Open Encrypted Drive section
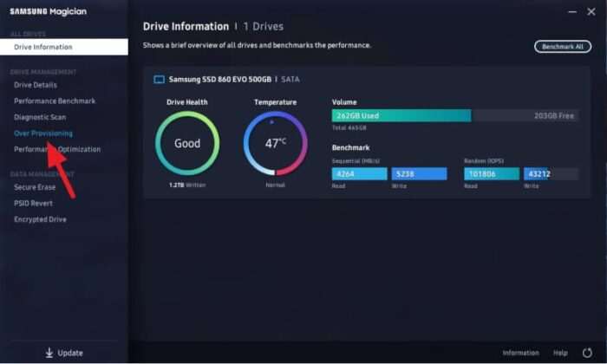The width and height of the screenshot is (607, 364). pyautogui.click(x=40, y=219)
